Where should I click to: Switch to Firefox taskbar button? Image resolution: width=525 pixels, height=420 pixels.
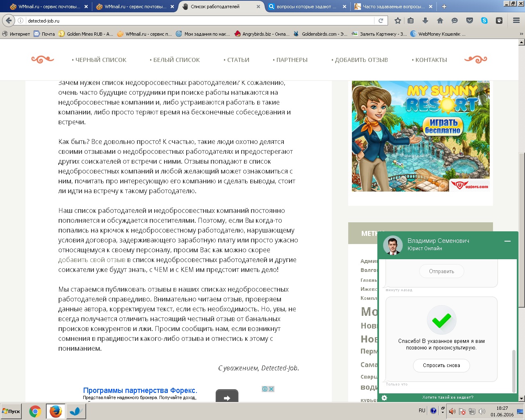(55, 411)
